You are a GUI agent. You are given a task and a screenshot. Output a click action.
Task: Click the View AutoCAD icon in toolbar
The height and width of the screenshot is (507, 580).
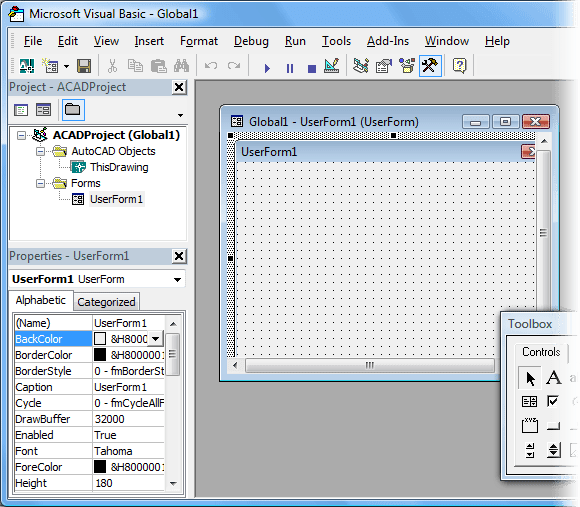coord(27,66)
